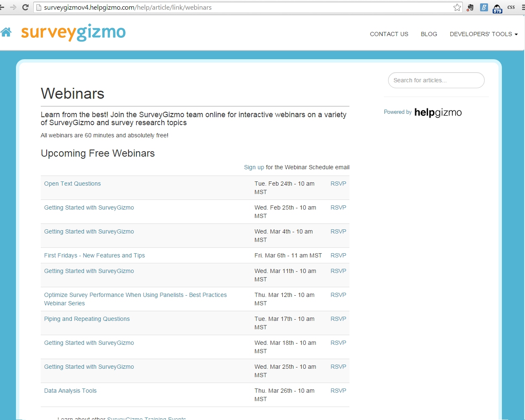Click page info icon in address bar
Image resolution: width=525 pixels, height=420 pixels.
click(39, 8)
